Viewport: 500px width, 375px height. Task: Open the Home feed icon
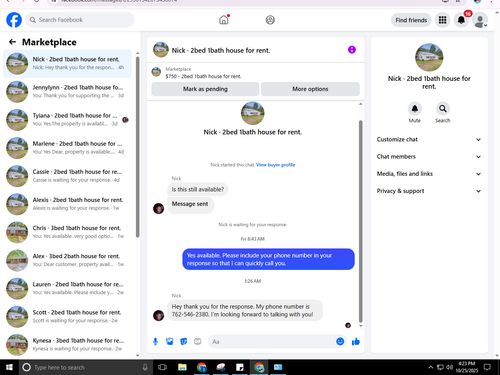coord(224,20)
